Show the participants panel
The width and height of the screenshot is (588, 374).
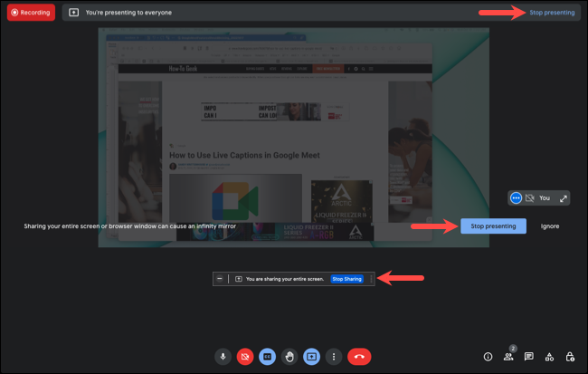(508, 357)
